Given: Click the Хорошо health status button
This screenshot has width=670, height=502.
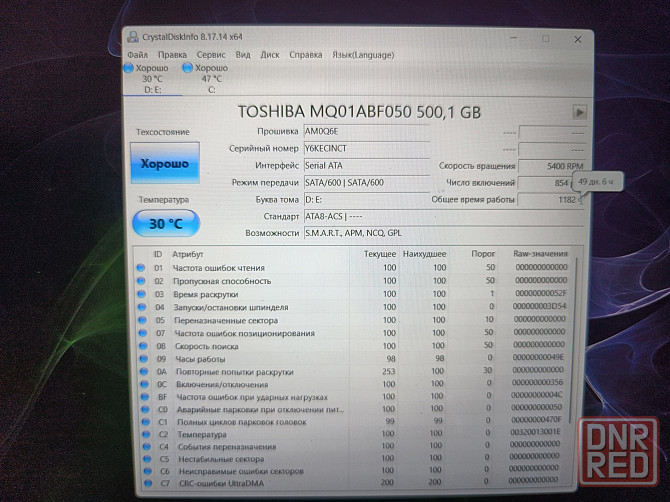Looking at the screenshot, I should click(165, 163).
